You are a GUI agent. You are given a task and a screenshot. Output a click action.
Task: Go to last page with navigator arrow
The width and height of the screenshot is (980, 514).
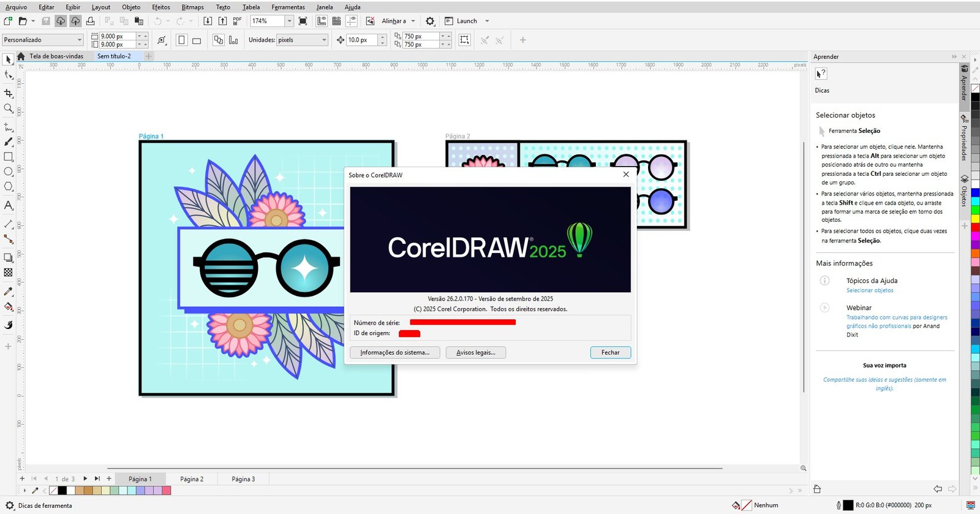pyautogui.click(x=97, y=478)
